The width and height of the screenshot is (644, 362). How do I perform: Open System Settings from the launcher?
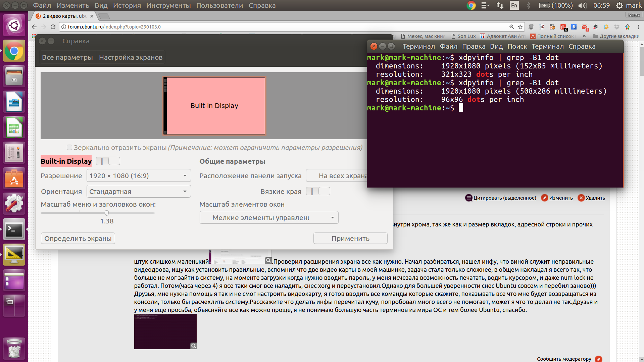[14, 204]
